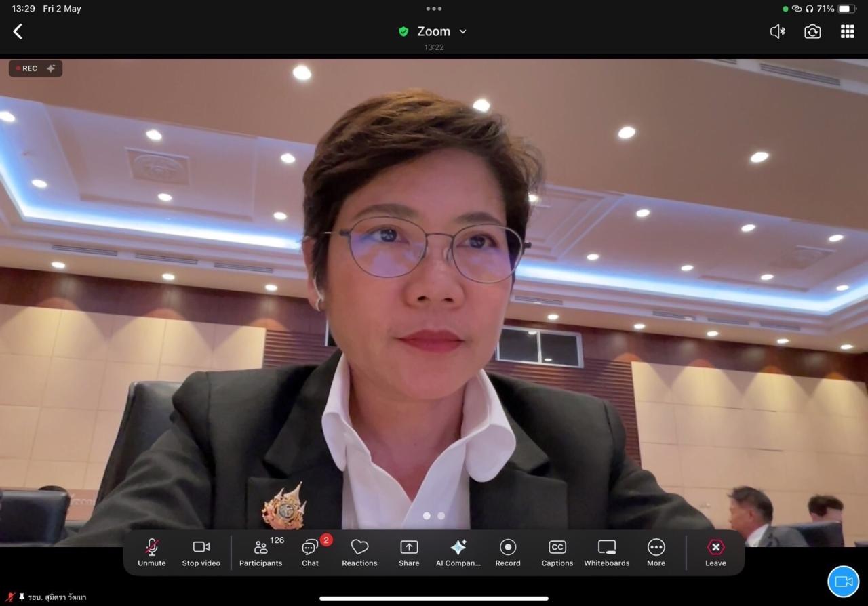Viewport: 868px width, 606px height.
Task: Go back using the left chevron
Action: (18, 31)
